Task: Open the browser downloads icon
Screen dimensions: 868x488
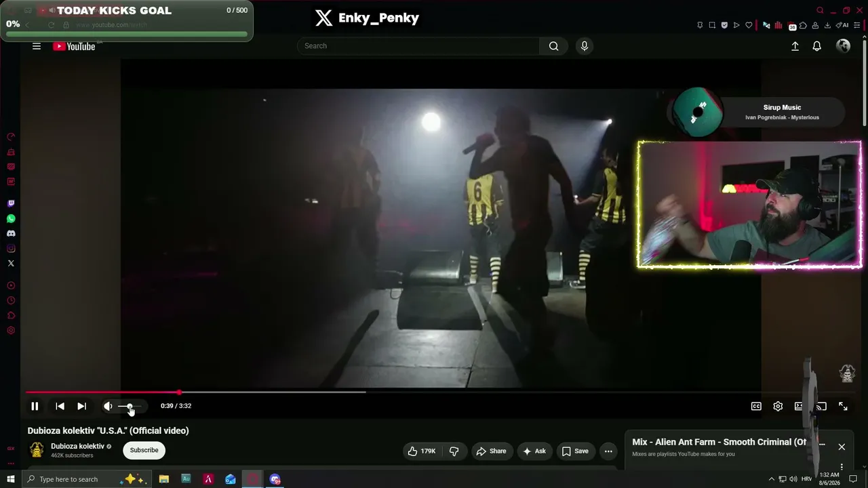Action: click(x=827, y=25)
